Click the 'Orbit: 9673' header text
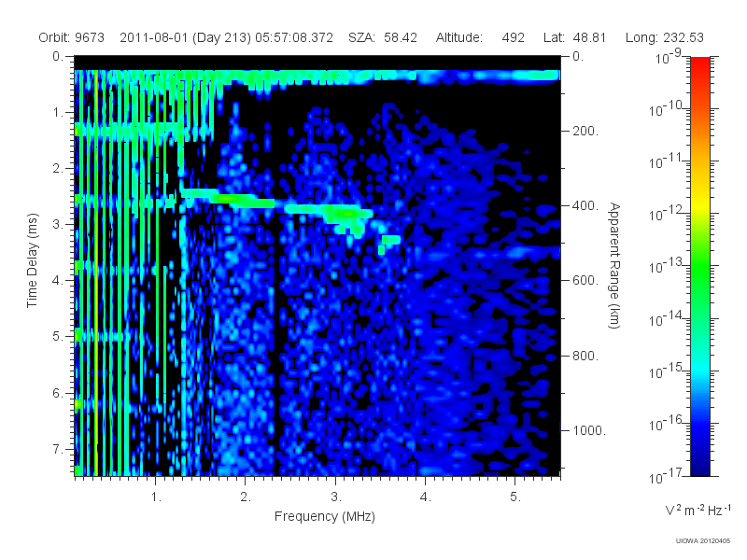This screenshot has height=560, width=747. pyautogui.click(x=72, y=37)
